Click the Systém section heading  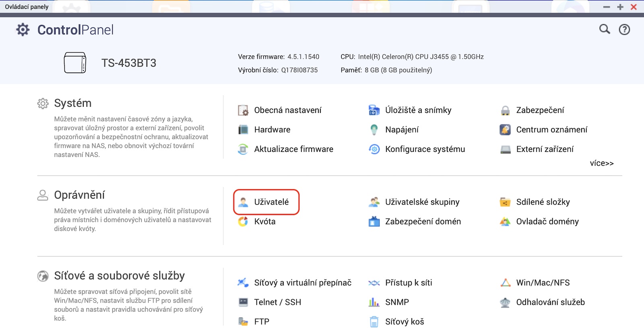click(x=73, y=103)
